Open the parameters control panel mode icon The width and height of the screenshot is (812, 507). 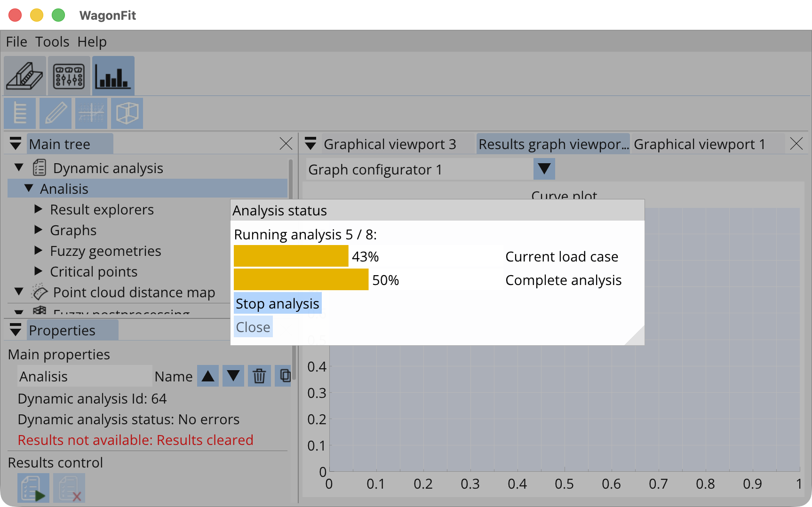[x=69, y=75]
